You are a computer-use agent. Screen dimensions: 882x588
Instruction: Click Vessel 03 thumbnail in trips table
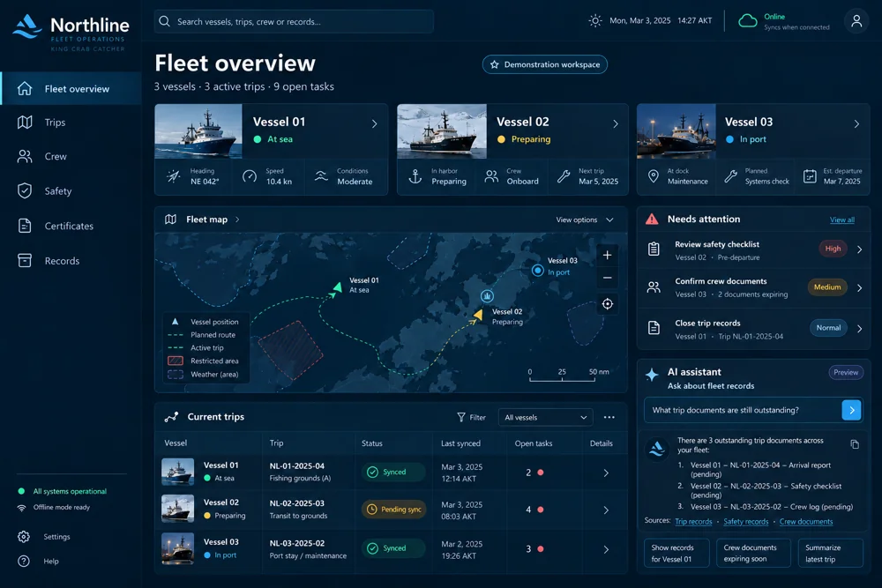tap(178, 548)
